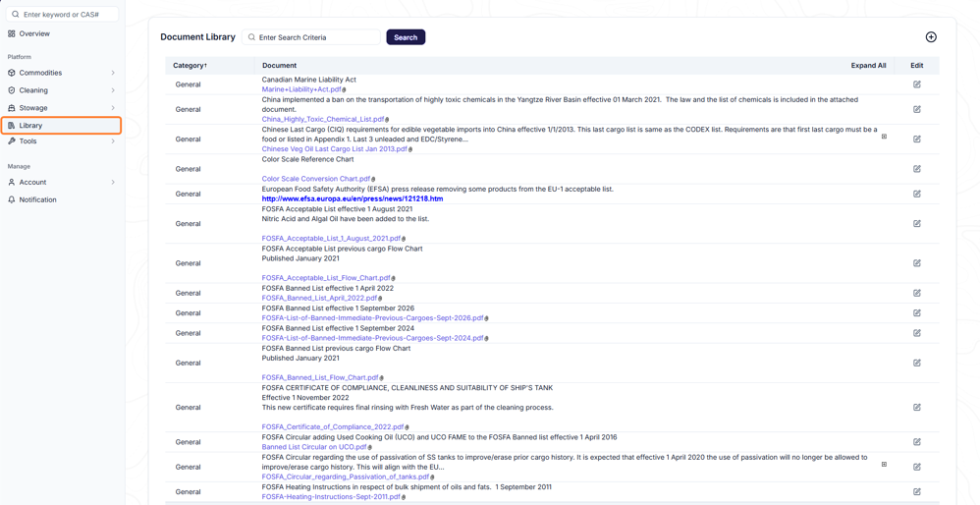Click the Edit column header
Image resolution: width=980 pixels, height=505 pixels.
tap(917, 65)
